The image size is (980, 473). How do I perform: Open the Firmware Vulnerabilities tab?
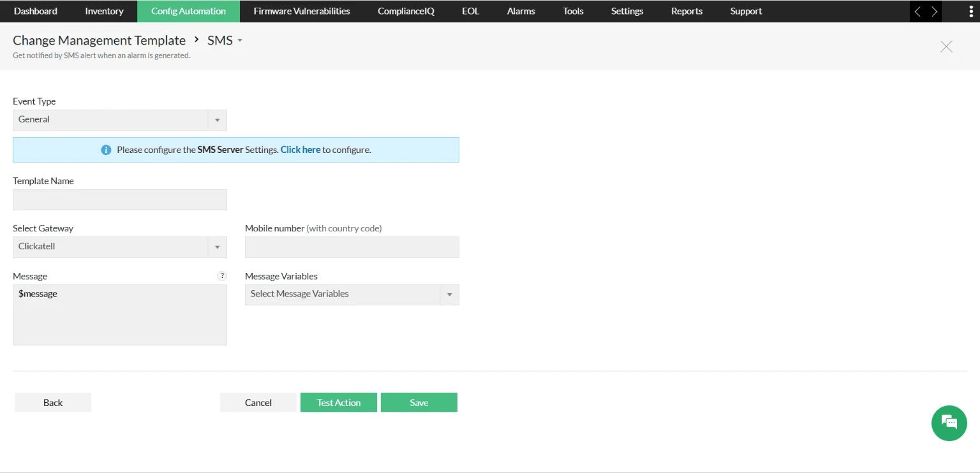(302, 11)
